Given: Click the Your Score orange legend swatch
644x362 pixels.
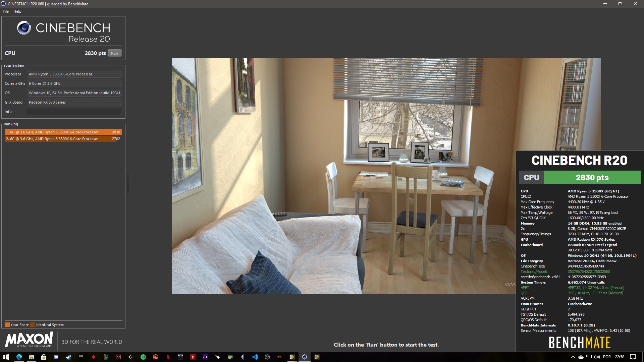Looking at the screenshot, I should (x=7, y=324).
